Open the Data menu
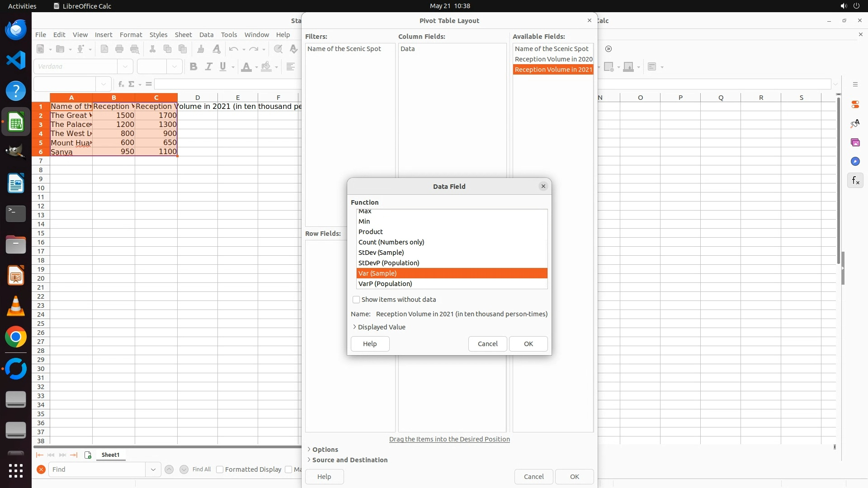868x488 pixels. [206, 35]
